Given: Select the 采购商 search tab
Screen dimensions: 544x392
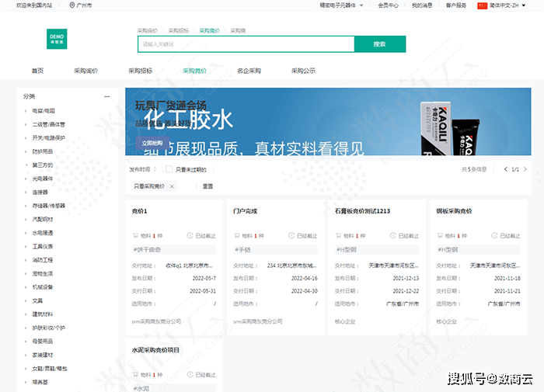Looking at the screenshot, I should (x=238, y=31).
